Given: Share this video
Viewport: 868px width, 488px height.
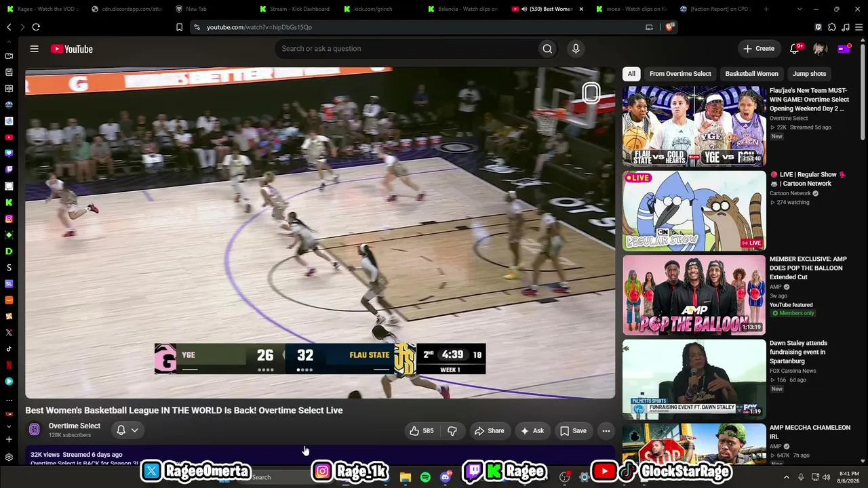Looking at the screenshot, I should click(490, 430).
